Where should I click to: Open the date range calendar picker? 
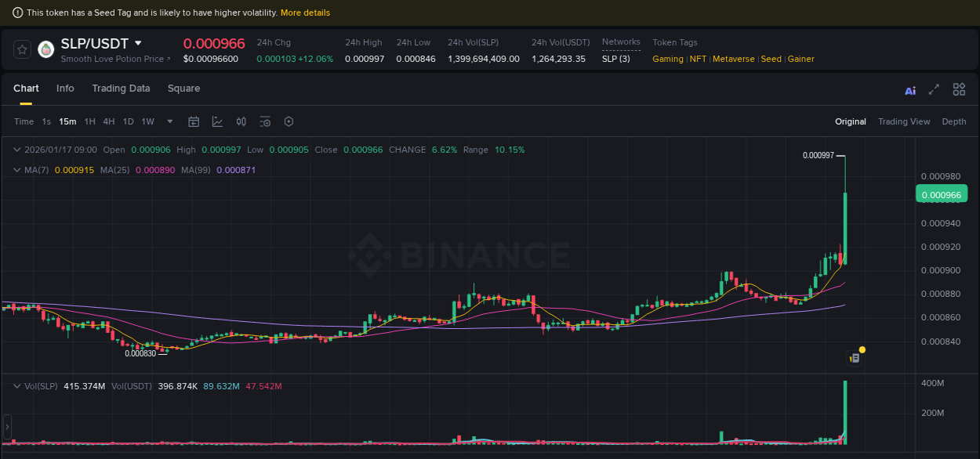(x=194, y=121)
